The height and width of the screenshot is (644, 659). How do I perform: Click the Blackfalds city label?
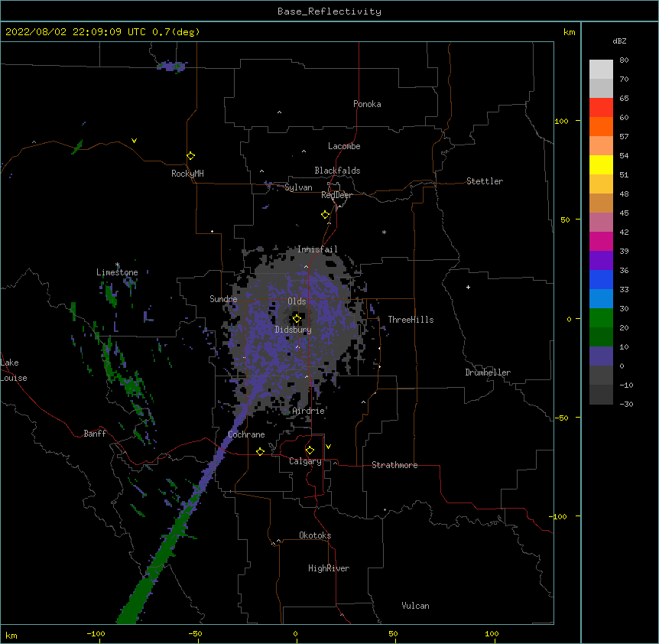337,171
